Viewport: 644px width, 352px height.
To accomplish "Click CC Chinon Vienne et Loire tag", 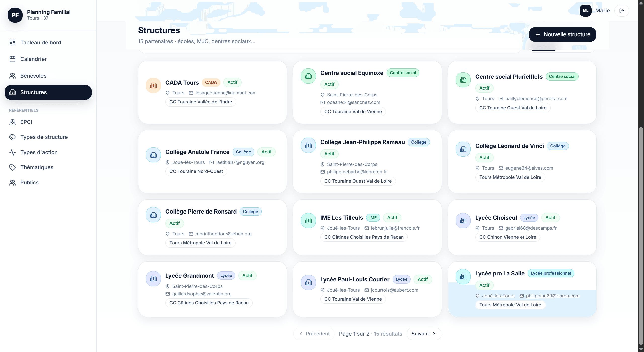I will [x=508, y=237].
